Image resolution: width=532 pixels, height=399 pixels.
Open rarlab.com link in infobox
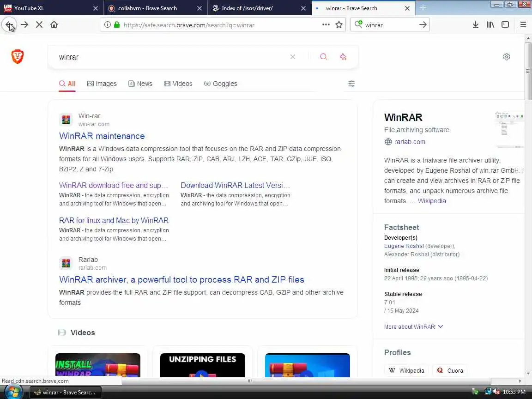click(410, 142)
